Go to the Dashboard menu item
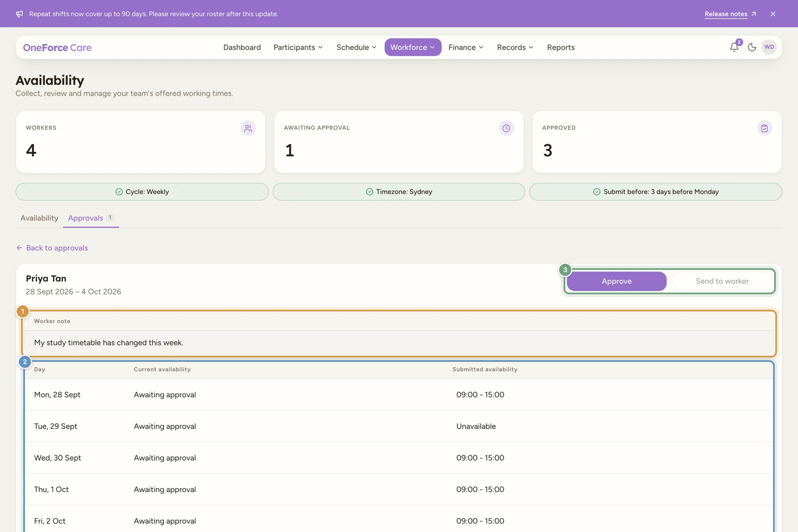Image resolution: width=798 pixels, height=532 pixels. point(242,47)
